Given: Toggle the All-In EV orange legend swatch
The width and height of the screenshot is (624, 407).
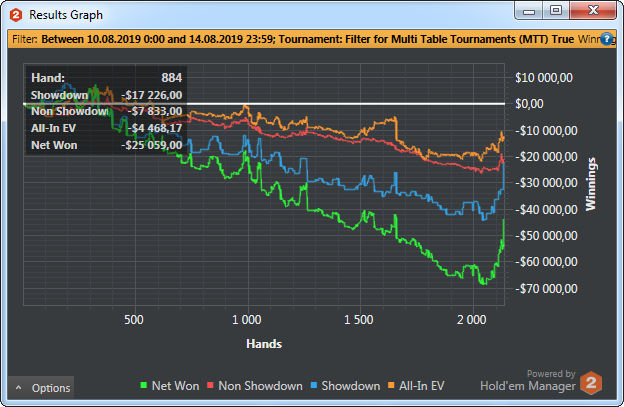Looking at the screenshot, I should (x=391, y=385).
